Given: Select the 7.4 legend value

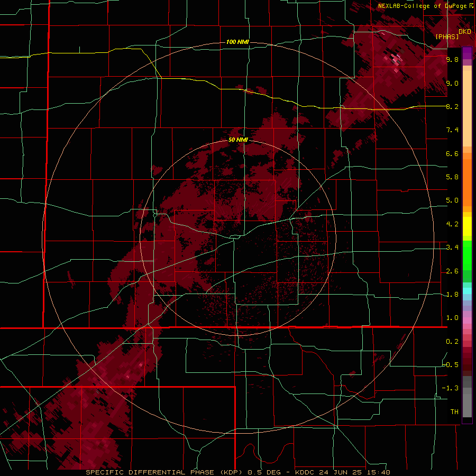Looking at the screenshot, I should 452,130.
